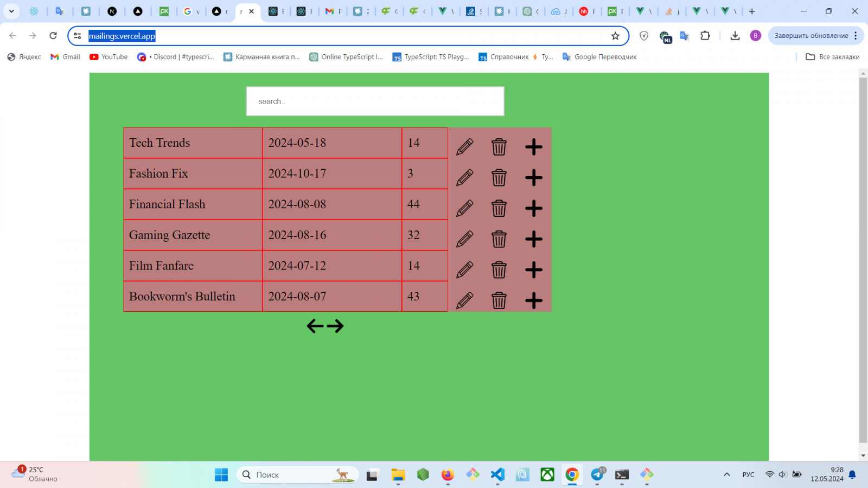Click the plus icon for Film Fanfare
Image resolution: width=868 pixels, height=488 pixels.
(534, 269)
